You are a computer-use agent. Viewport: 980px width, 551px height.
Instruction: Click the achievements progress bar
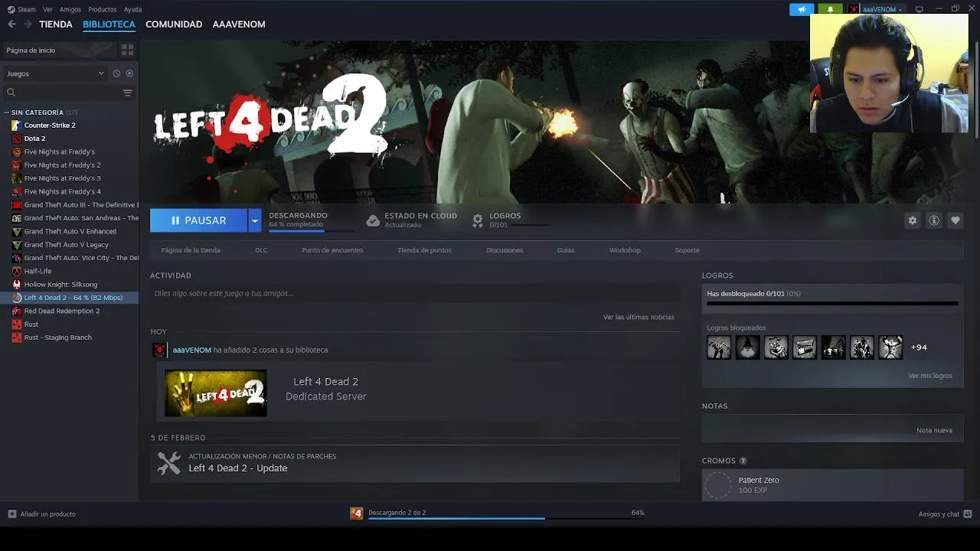(832, 303)
